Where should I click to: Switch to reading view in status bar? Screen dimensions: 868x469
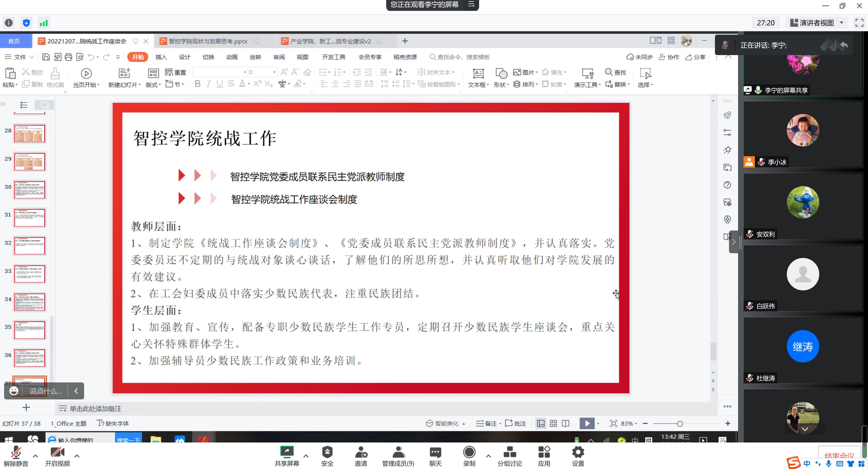(566, 423)
